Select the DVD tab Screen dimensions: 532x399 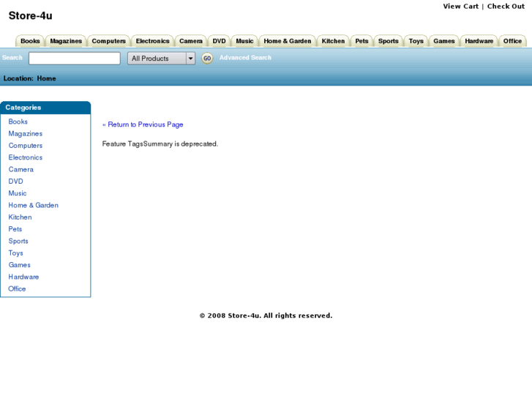click(x=219, y=41)
